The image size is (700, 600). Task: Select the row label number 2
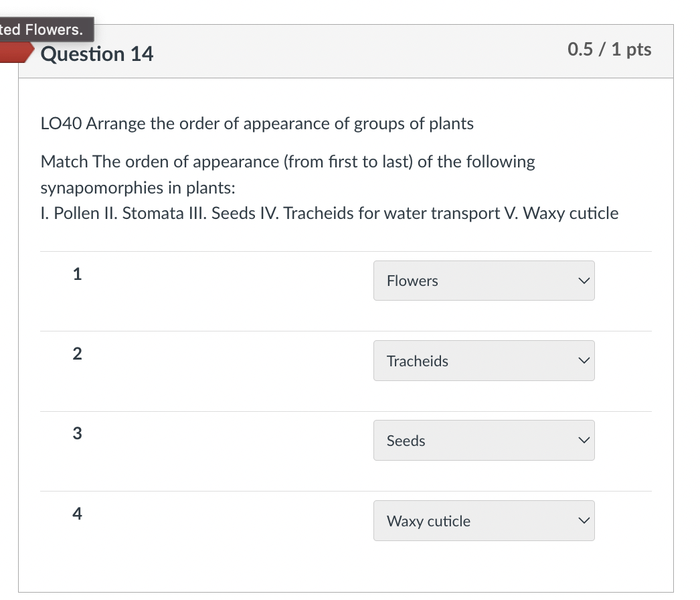77,354
